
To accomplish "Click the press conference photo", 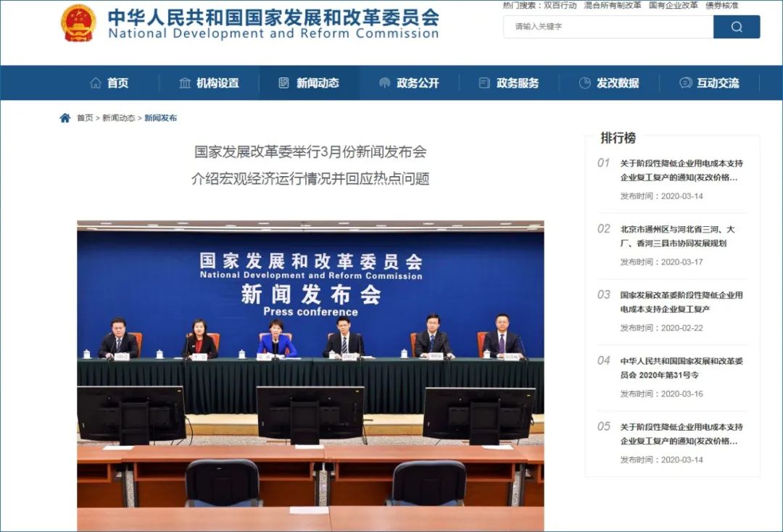I will click(x=310, y=375).
